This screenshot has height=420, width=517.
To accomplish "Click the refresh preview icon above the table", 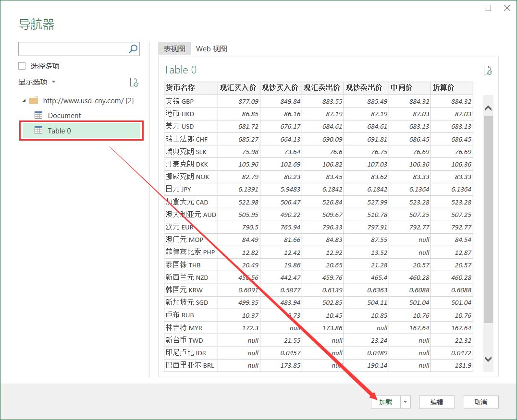I will (488, 70).
